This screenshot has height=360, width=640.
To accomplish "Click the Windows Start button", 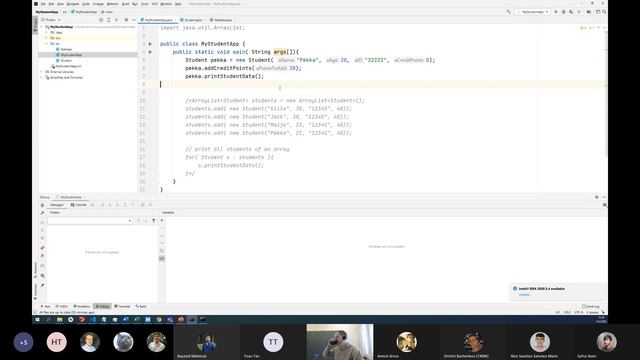I will pyautogui.click(x=37, y=320).
